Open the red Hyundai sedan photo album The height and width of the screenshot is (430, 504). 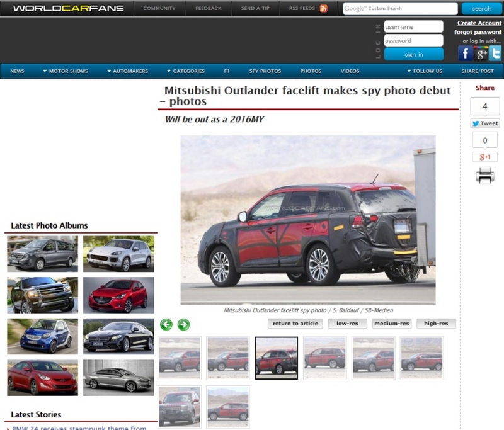point(42,377)
